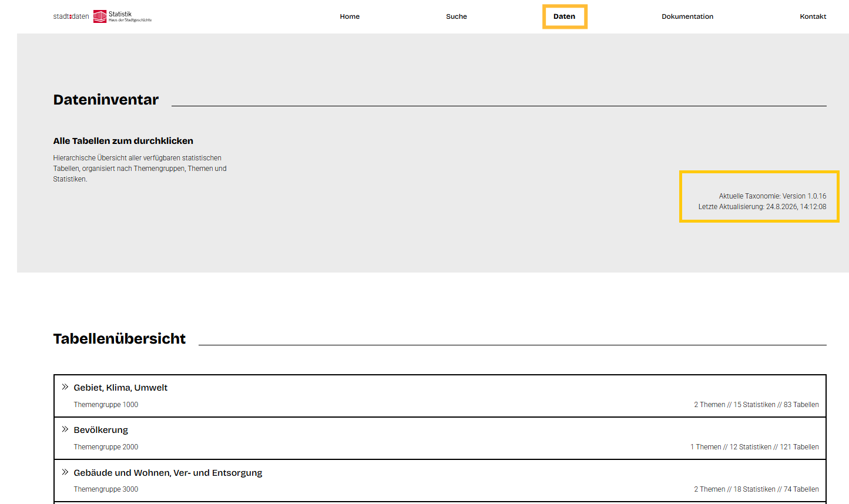
Task: Expand the Bevölkerung chevron
Action: click(x=65, y=429)
